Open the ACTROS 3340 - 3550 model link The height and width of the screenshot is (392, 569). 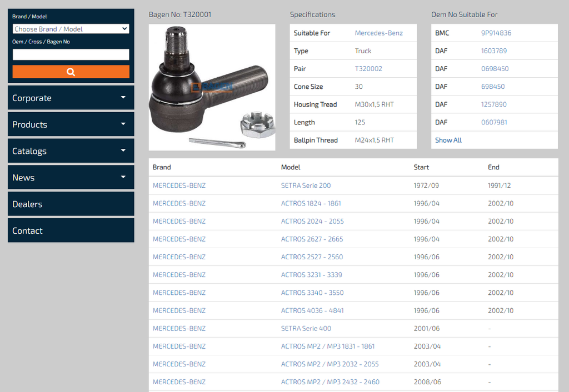pyautogui.click(x=312, y=293)
